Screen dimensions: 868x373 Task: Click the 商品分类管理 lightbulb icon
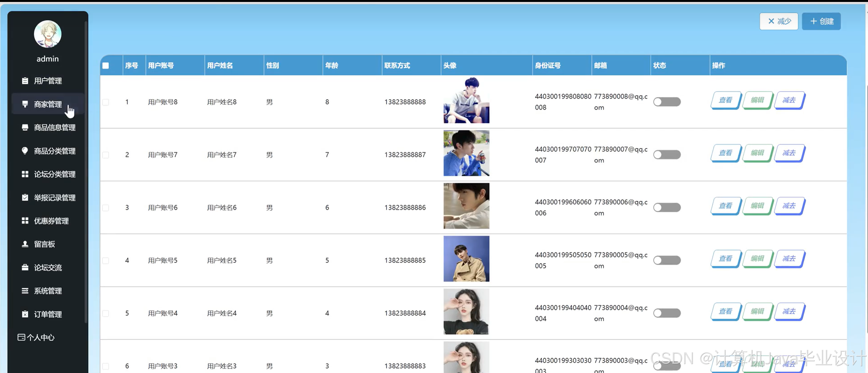click(x=25, y=151)
